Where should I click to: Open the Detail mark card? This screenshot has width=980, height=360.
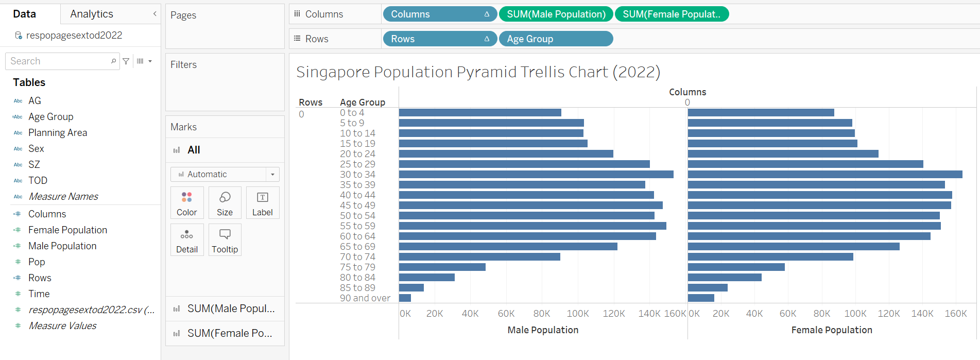pos(186,240)
